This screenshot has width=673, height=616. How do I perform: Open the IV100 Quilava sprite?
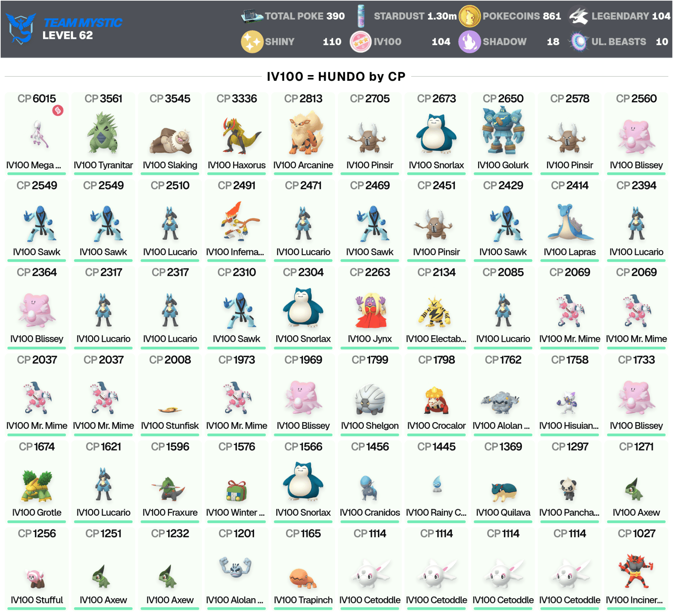[503, 492]
